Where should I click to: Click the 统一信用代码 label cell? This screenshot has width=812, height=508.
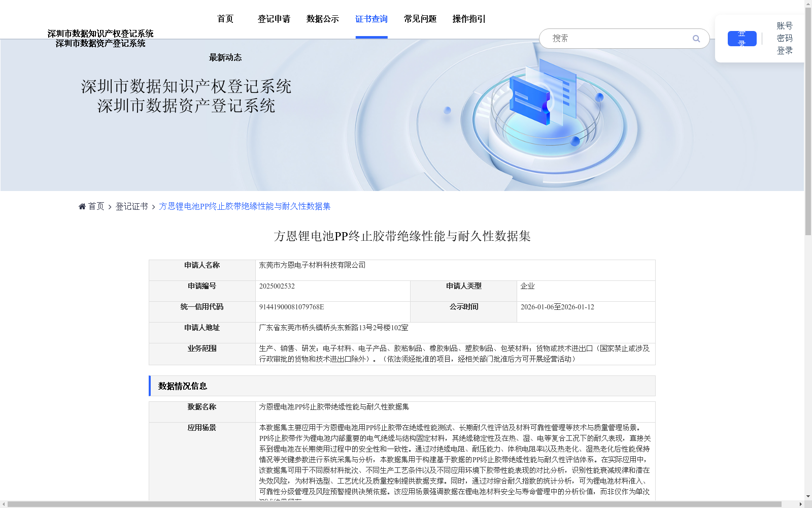coord(202,312)
